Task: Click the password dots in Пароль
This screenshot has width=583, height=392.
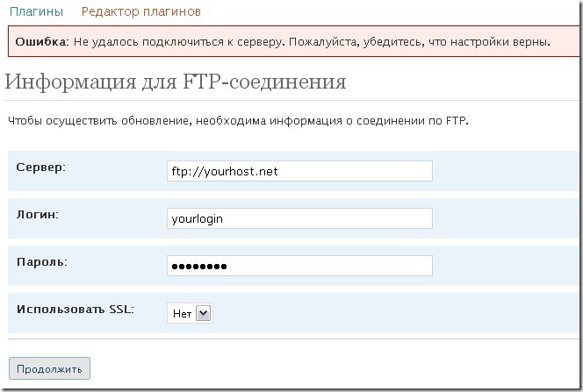Action: [198, 267]
